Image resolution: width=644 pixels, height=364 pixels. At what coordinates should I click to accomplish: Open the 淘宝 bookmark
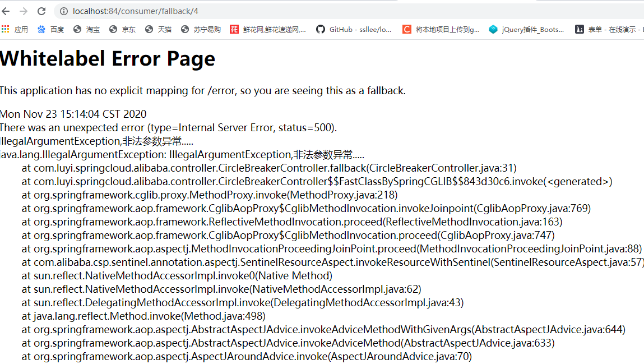click(87, 29)
